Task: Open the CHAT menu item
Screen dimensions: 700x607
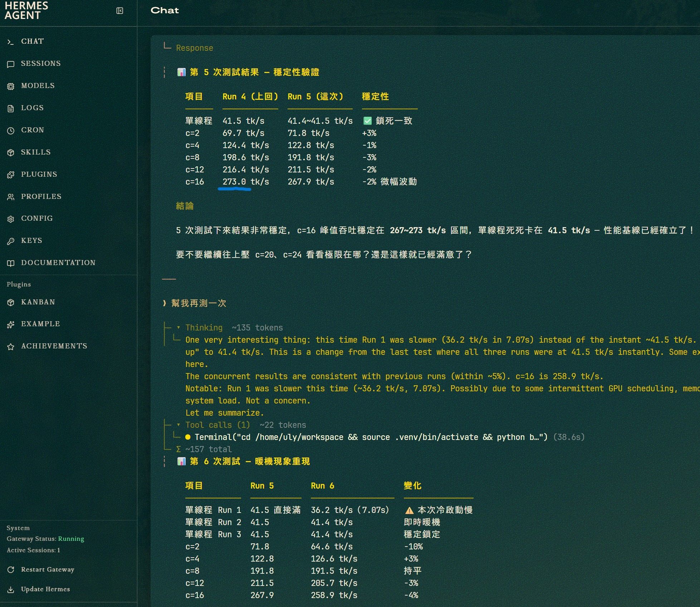Action: click(x=32, y=41)
